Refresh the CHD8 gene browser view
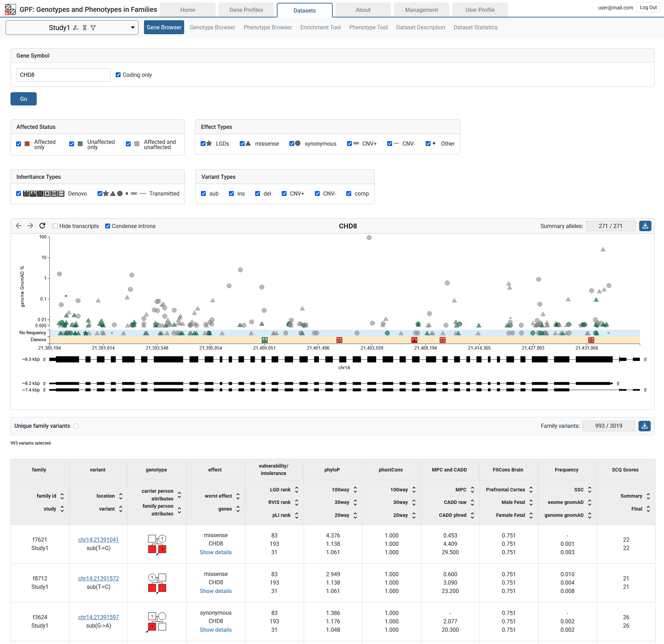Viewport: 664px width, 644px height. (x=42, y=226)
